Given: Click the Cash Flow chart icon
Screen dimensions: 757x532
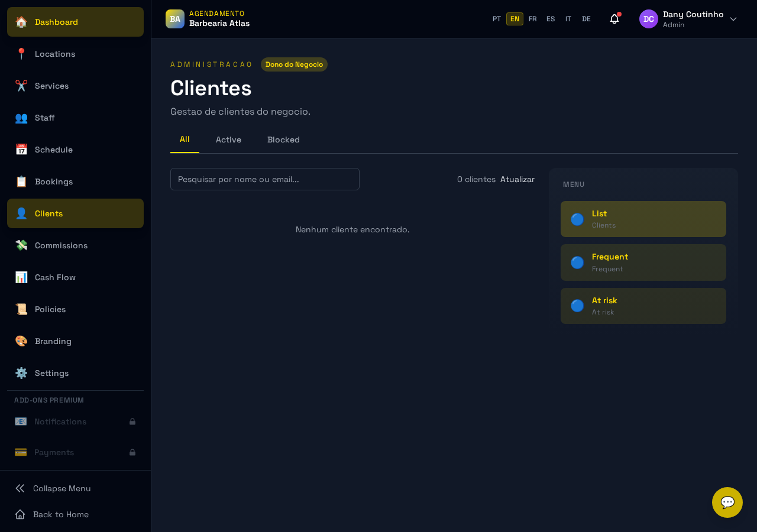Looking at the screenshot, I should click(21, 277).
